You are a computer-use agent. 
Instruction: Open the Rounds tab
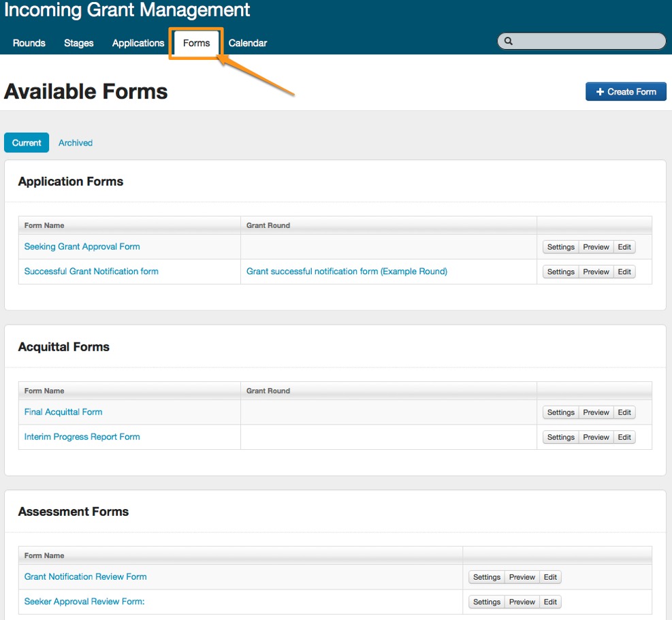click(29, 43)
